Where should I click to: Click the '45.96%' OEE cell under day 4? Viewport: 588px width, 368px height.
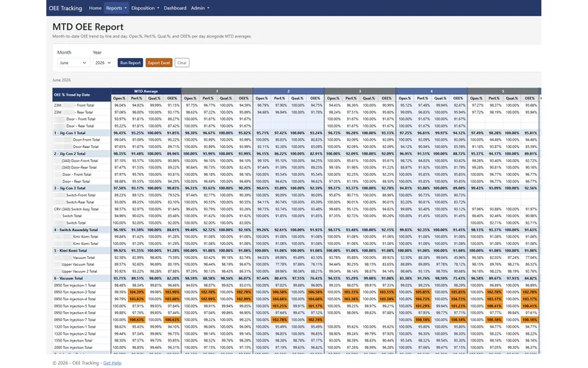point(458,258)
